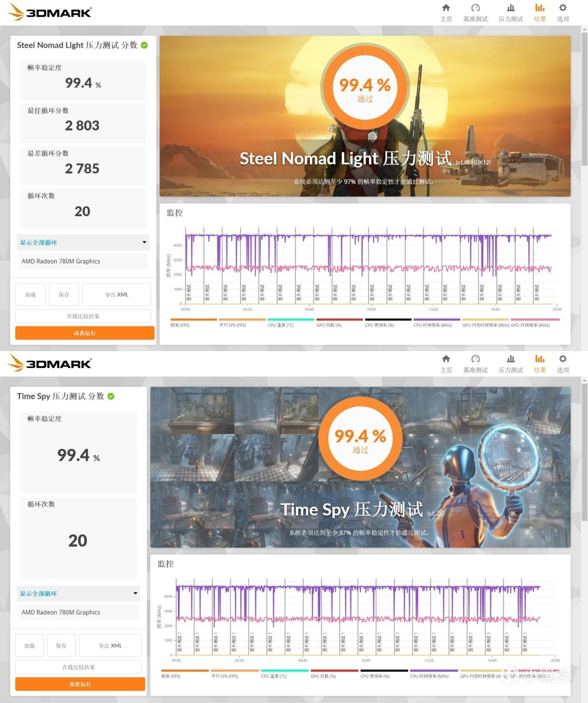Viewport: 588px width, 703px height.
Task: Click 导出 XML in the Time Spy panel
Action: 110,646
